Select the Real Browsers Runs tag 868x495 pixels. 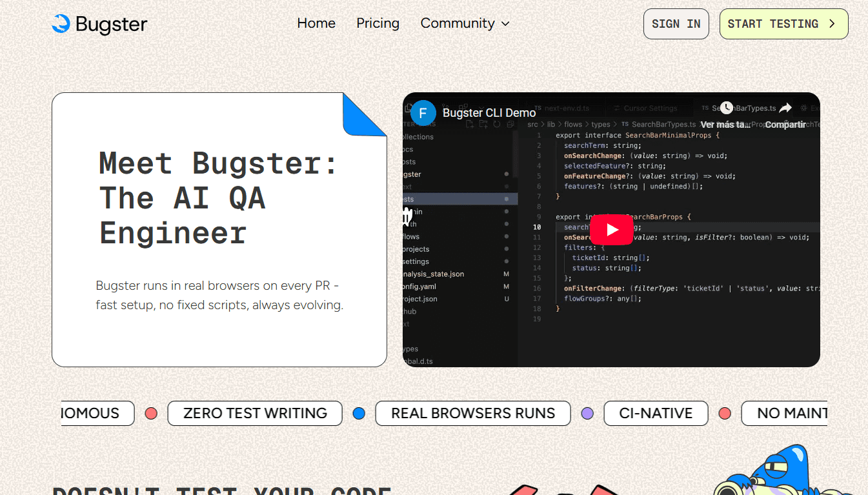(x=472, y=413)
